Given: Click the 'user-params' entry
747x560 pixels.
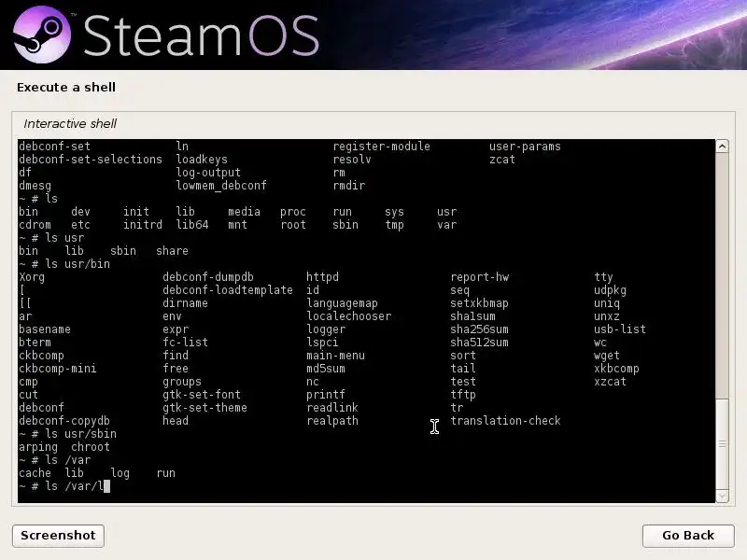Looking at the screenshot, I should coord(525,147).
